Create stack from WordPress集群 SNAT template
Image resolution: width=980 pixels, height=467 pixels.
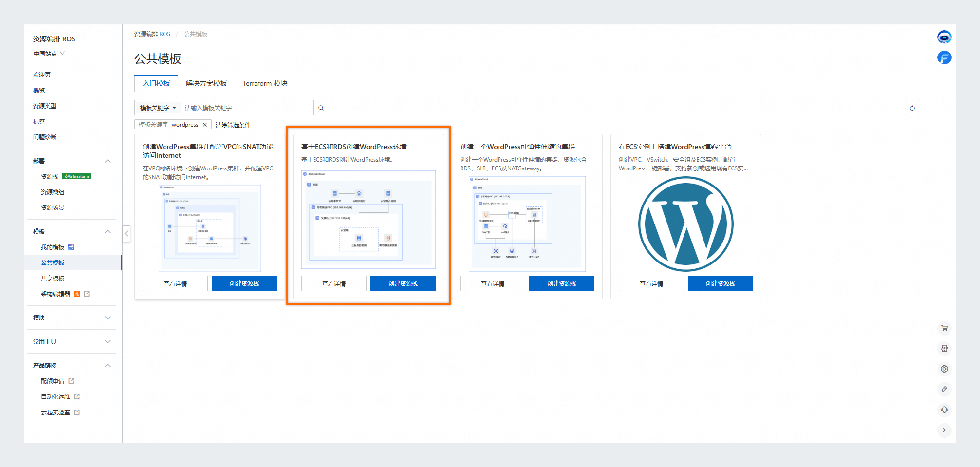244,283
